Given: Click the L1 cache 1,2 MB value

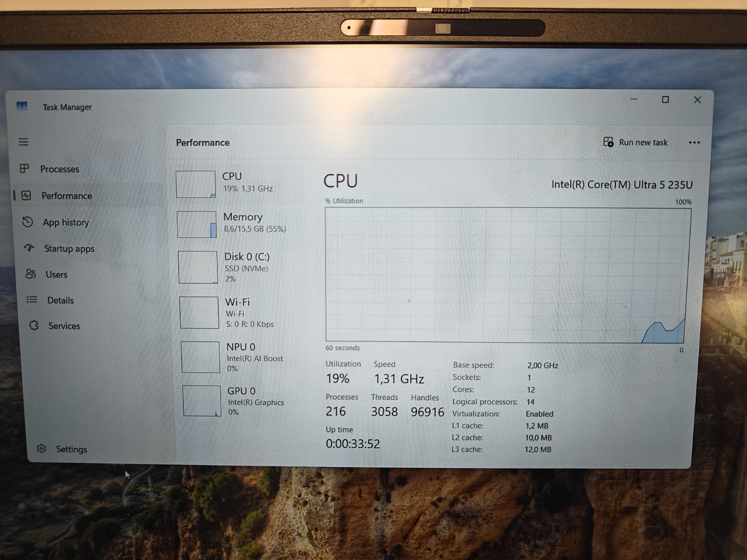Looking at the screenshot, I should click(537, 426).
